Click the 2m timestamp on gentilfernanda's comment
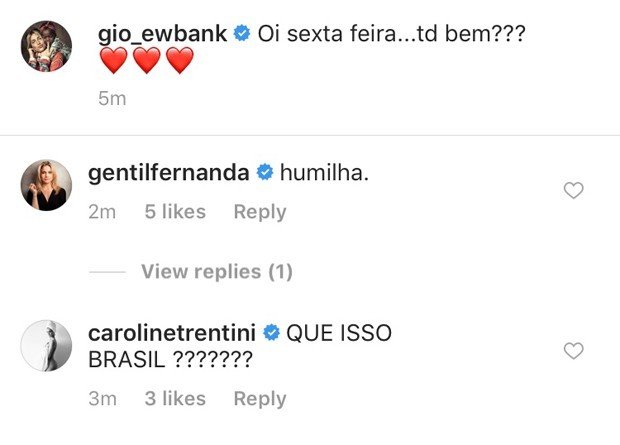620x445 pixels. tap(103, 212)
